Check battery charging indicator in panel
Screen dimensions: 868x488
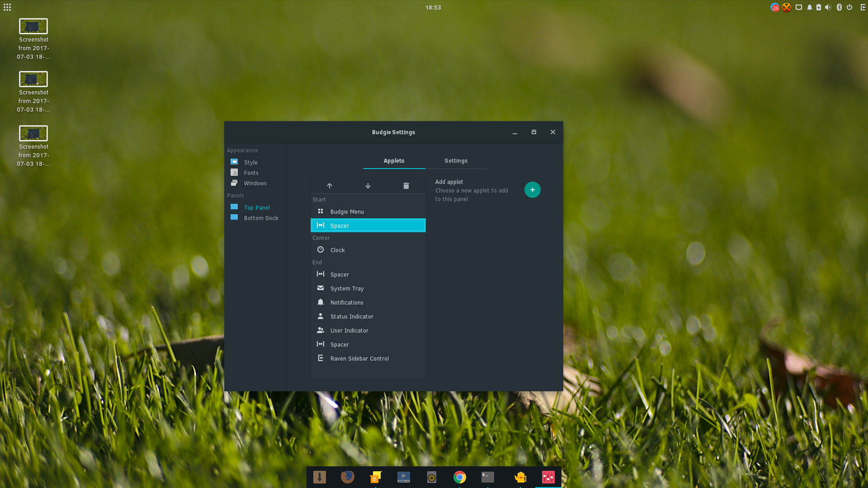click(x=819, y=7)
